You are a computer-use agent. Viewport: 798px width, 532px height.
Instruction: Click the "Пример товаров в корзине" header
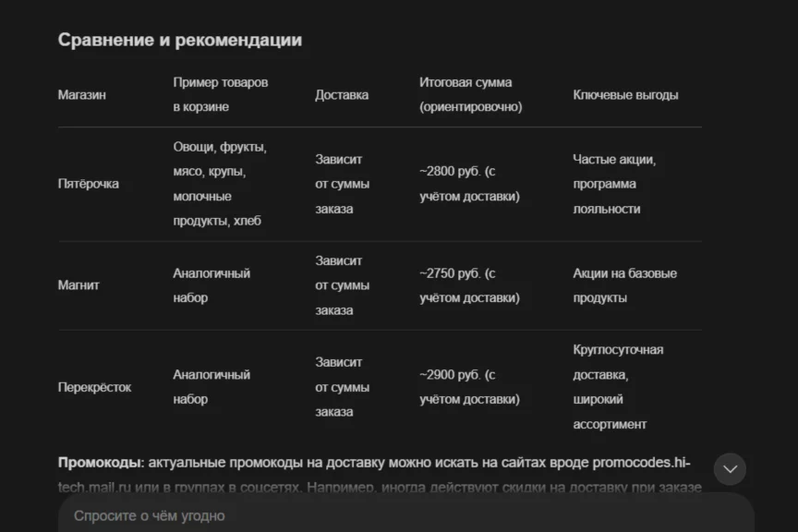[x=221, y=94]
